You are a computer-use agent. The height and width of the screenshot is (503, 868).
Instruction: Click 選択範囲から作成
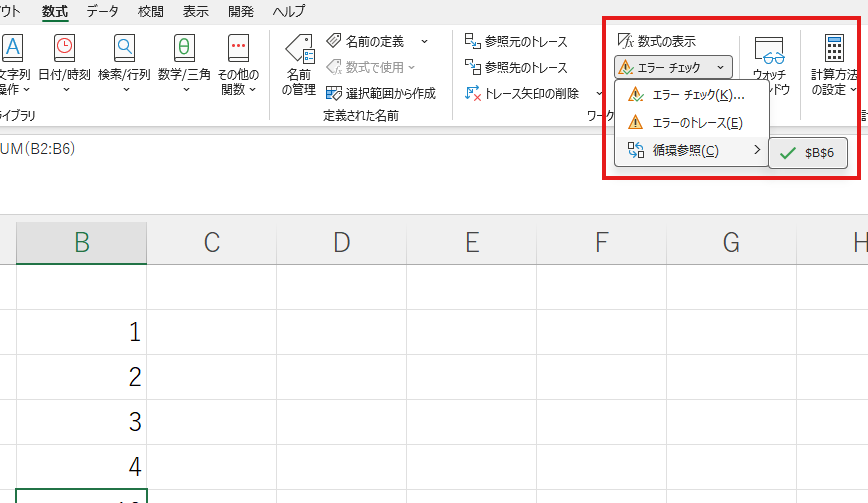381,94
